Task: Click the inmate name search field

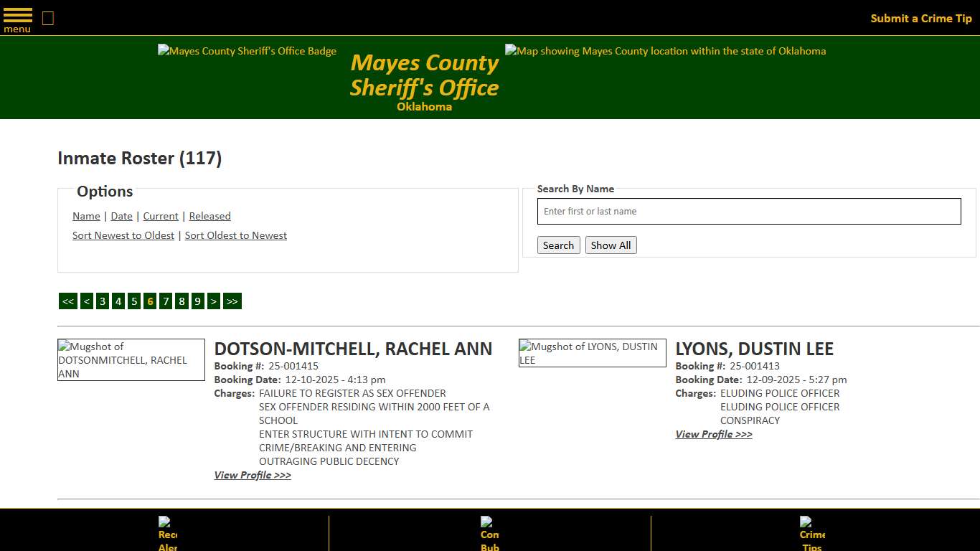Action: coord(748,211)
